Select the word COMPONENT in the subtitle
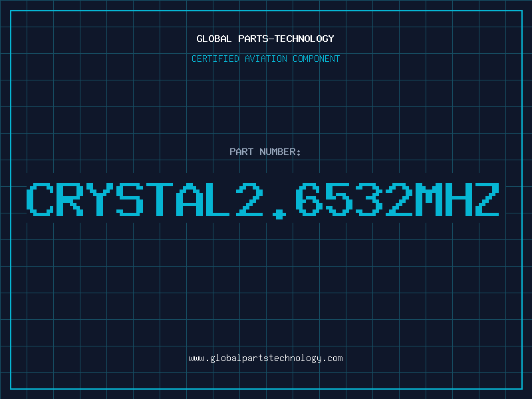Image resolution: width=532 pixels, height=399 pixels. click(317, 59)
